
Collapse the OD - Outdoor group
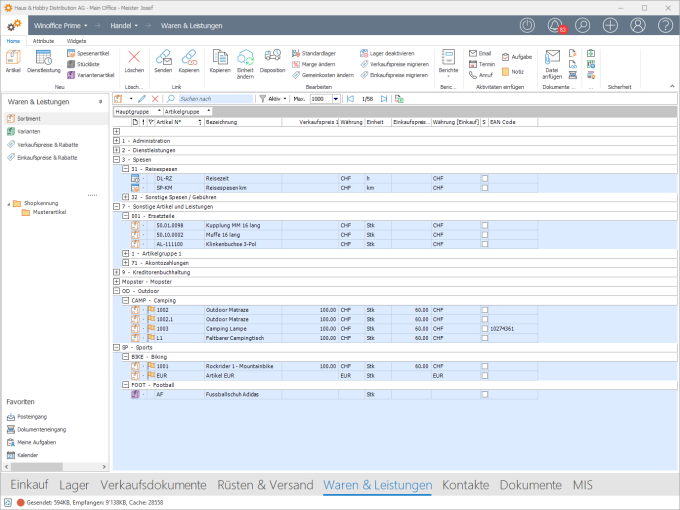point(116,291)
